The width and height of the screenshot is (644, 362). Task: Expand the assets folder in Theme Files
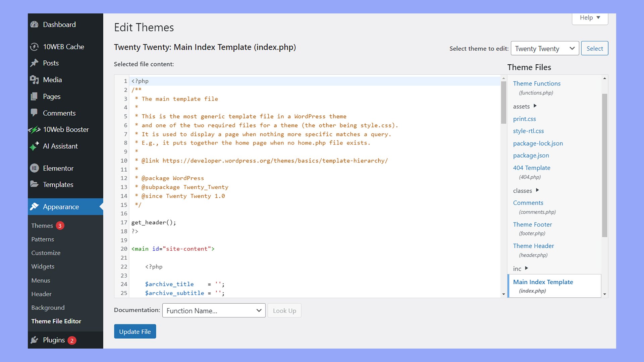pyautogui.click(x=535, y=106)
